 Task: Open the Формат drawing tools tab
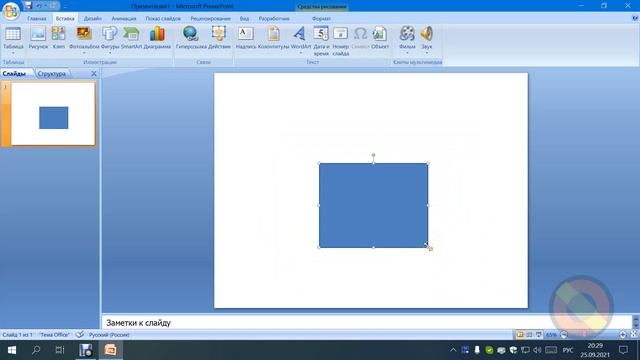click(321, 18)
